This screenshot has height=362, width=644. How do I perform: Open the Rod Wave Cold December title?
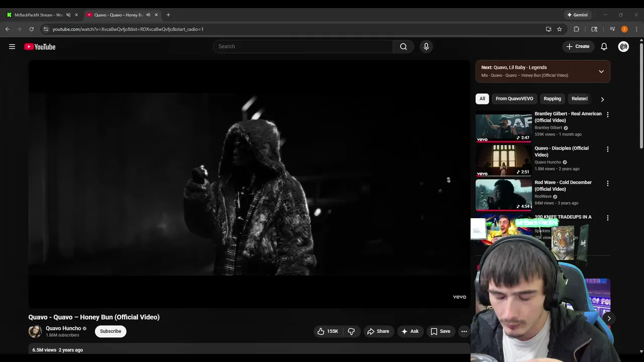click(563, 186)
